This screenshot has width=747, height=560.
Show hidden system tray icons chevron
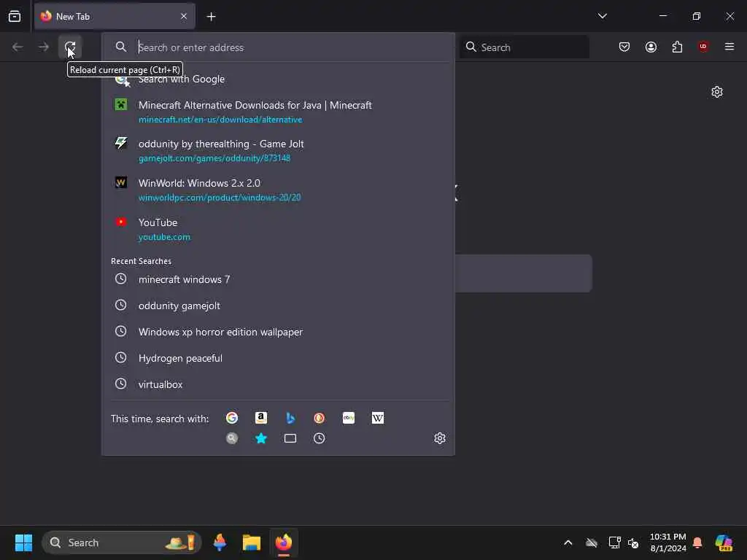point(568,542)
